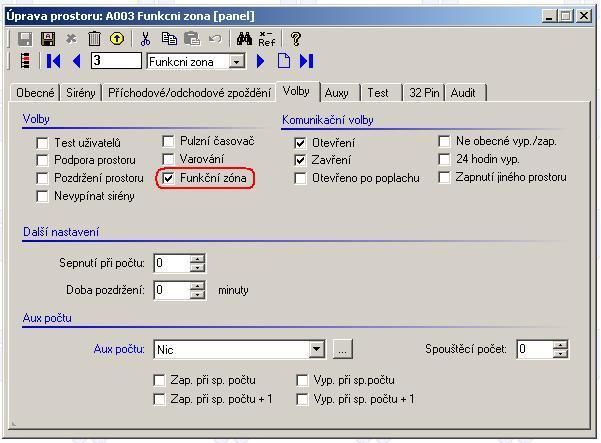
Task: Uncheck the Funkční zóna checkbox
Action: click(169, 178)
